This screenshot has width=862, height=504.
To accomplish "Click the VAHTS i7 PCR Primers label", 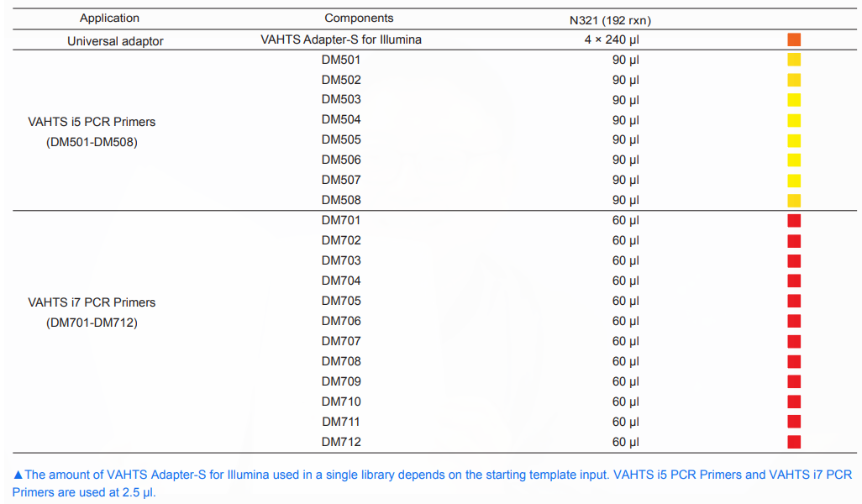I will (x=92, y=302).
